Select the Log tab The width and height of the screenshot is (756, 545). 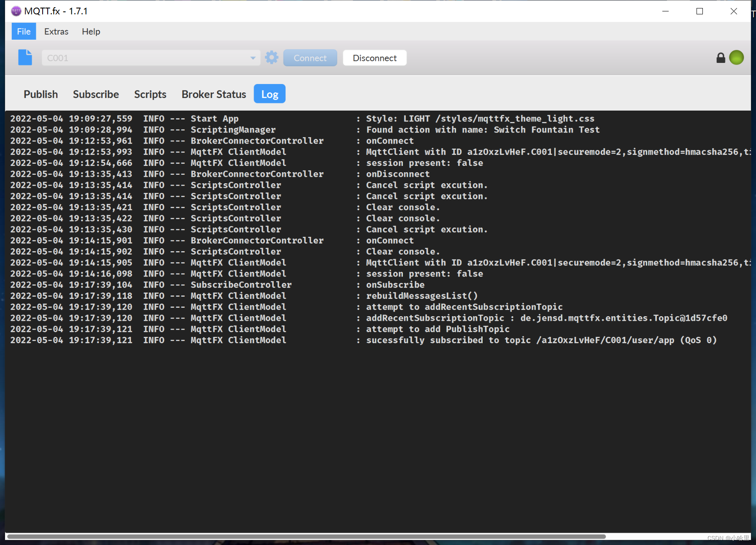[270, 94]
